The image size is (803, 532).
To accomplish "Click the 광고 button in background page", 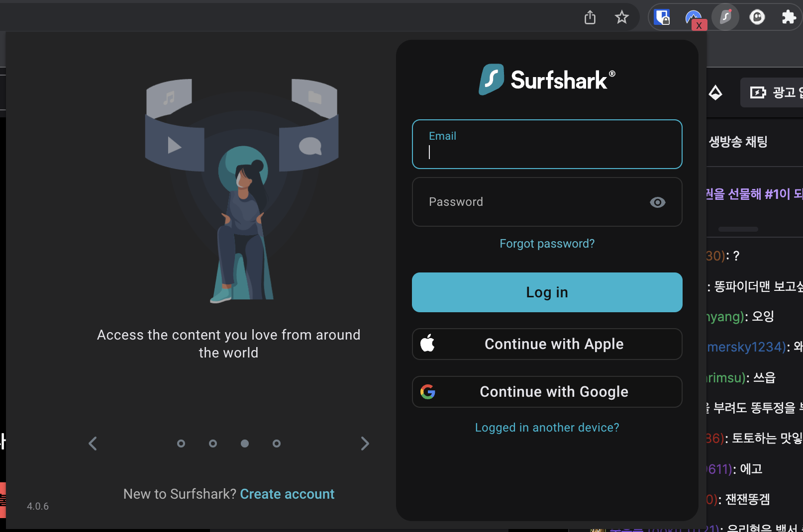I will (772, 92).
